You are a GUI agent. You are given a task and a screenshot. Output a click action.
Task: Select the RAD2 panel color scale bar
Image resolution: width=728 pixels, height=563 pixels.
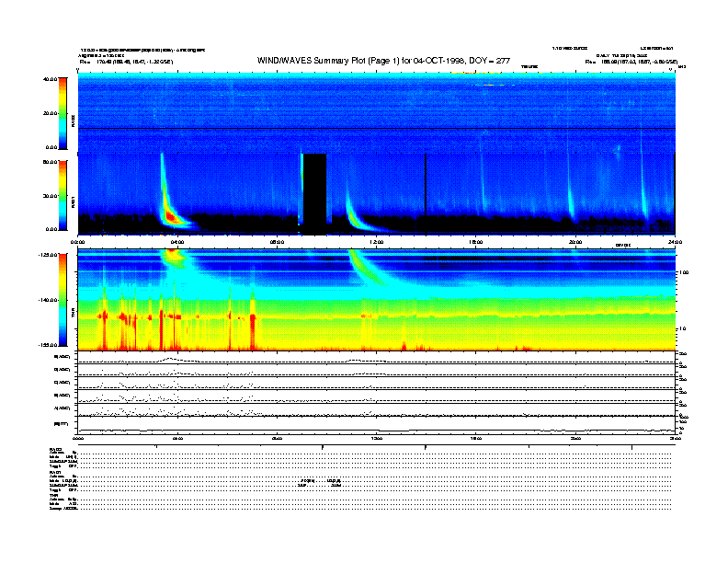[x=63, y=113]
